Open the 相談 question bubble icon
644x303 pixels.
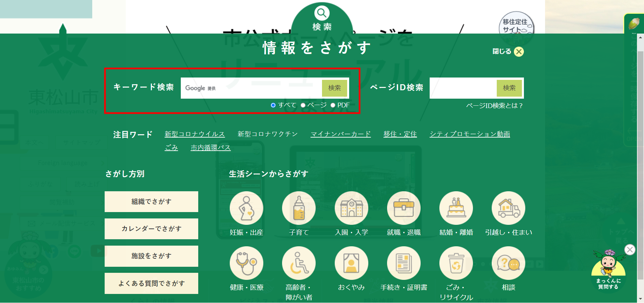[508, 263]
